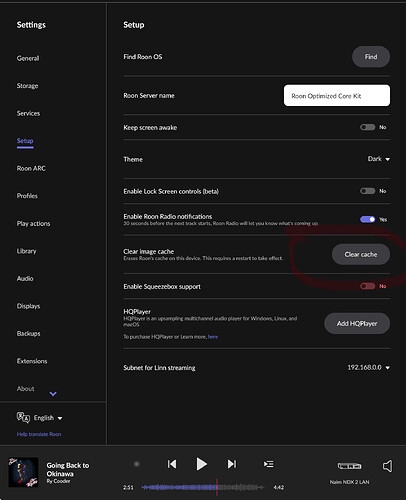This screenshot has height=500, width=406.
Task: Skip to the previous track
Action: [172, 464]
